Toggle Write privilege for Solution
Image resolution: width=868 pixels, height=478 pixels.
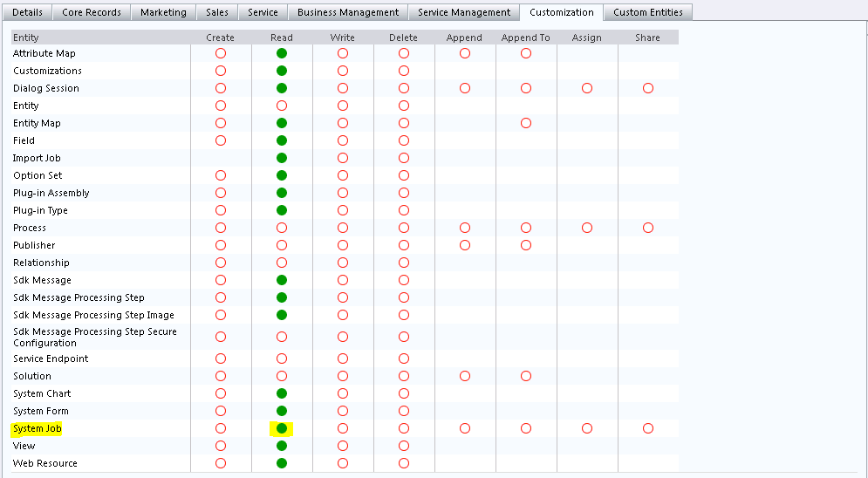tap(343, 376)
